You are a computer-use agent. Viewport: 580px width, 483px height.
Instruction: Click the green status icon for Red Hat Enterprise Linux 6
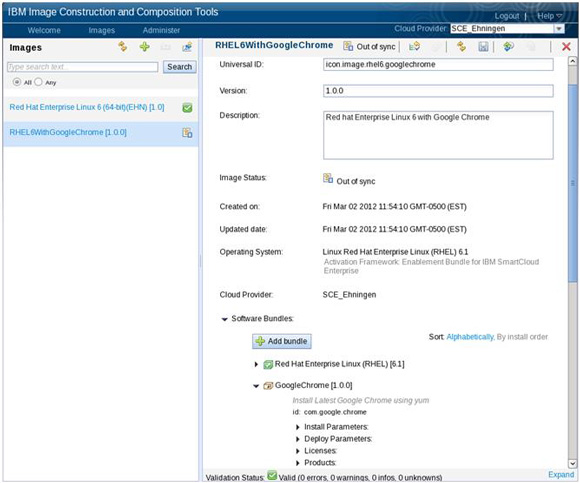tap(187, 108)
